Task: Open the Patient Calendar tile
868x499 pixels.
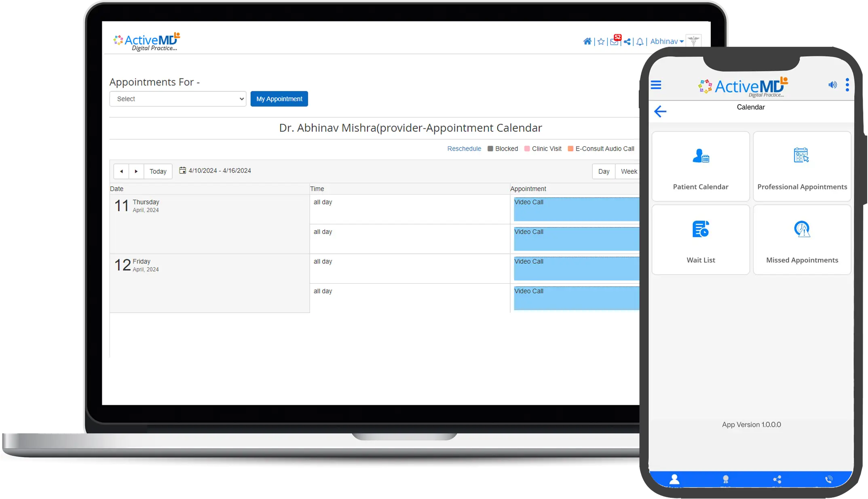Action: pyautogui.click(x=701, y=166)
